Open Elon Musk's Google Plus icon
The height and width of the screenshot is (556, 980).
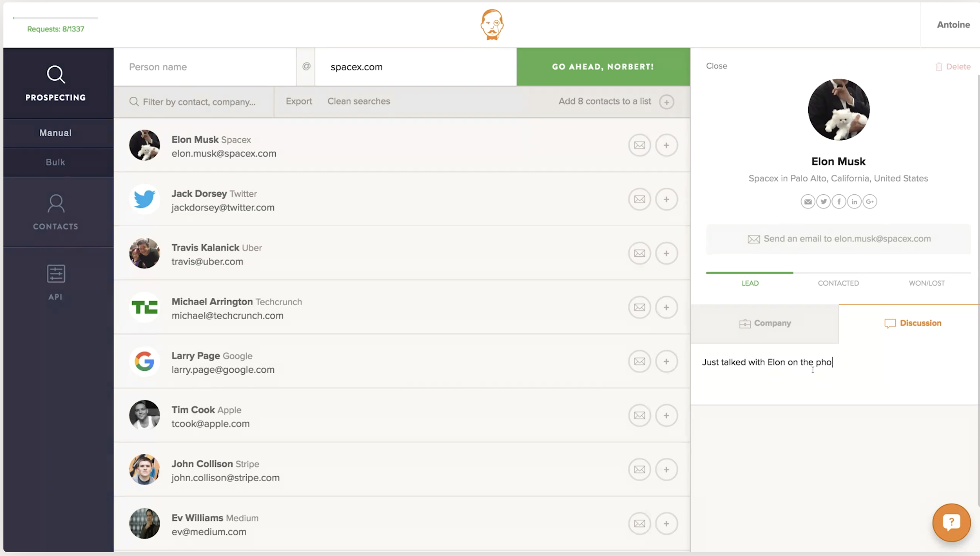point(870,202)
